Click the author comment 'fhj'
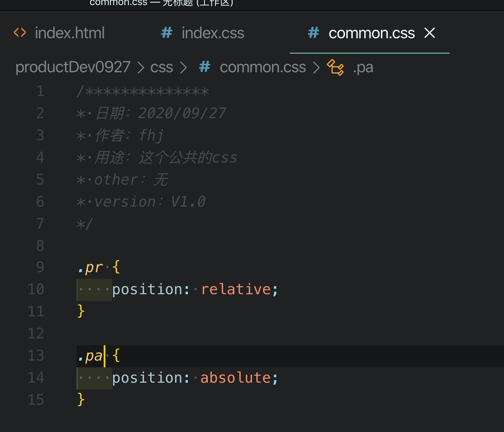The height and width of the screenshot is (432, 504). (x=151, y=135)
